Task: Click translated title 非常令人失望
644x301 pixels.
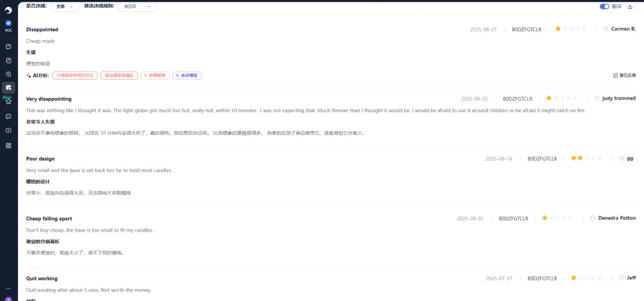Action: pos(41,122)
